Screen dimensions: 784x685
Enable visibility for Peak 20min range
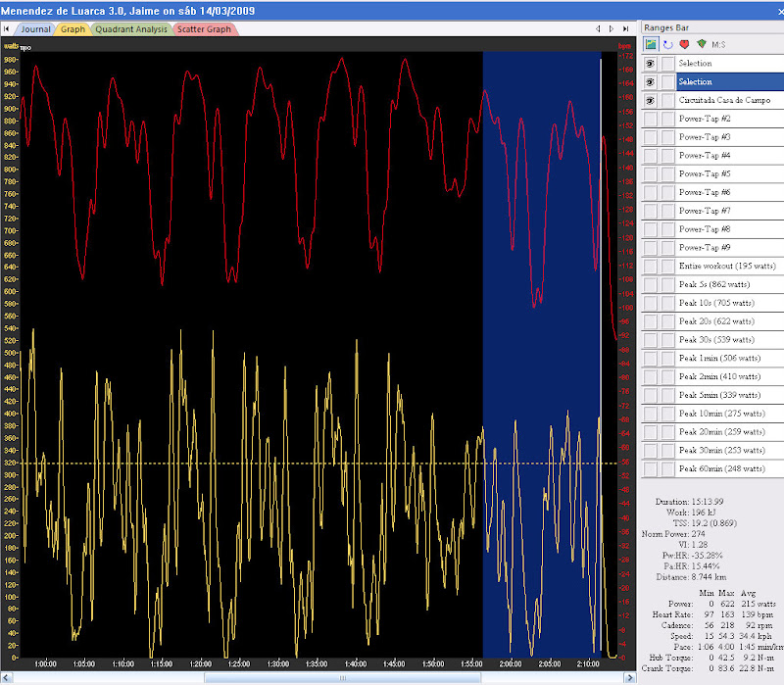click(x=650, y=432)
